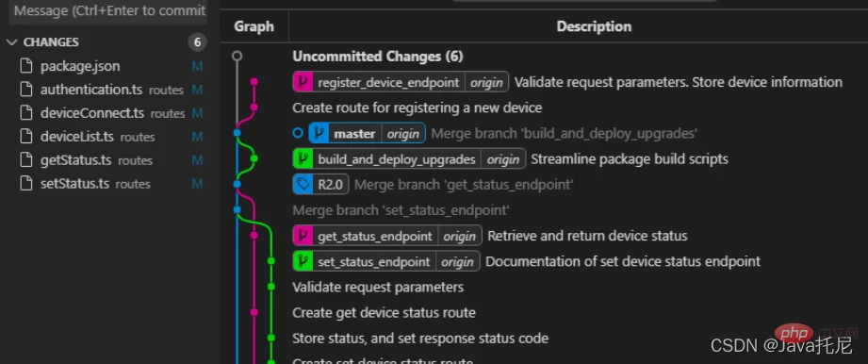Click the uncommitted changes graph node
Image resolution: width=868 pixels, height=364 pixels.
coord(237,56)
